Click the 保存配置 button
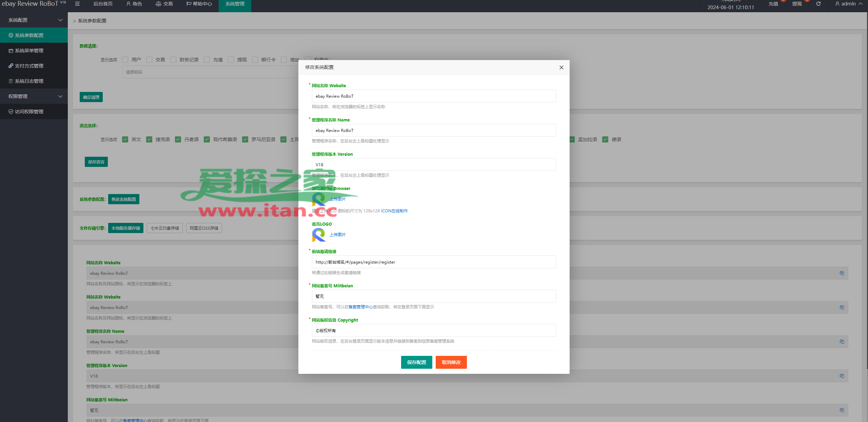Image resolution: width=868 pixels, height=422 pixels. click(x=416, y=362)
